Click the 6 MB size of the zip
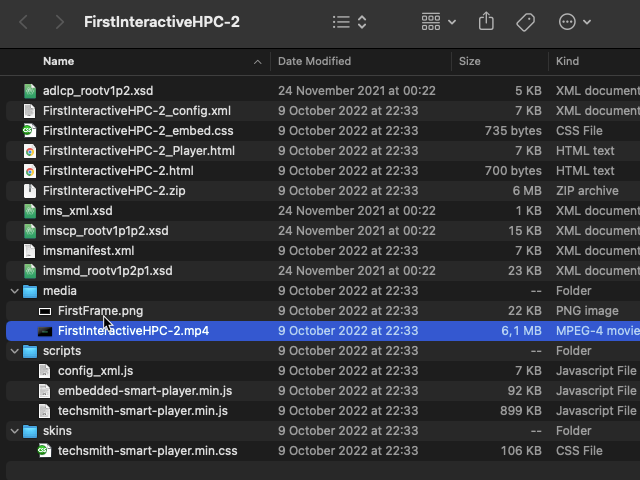 [x=527, y=191]
